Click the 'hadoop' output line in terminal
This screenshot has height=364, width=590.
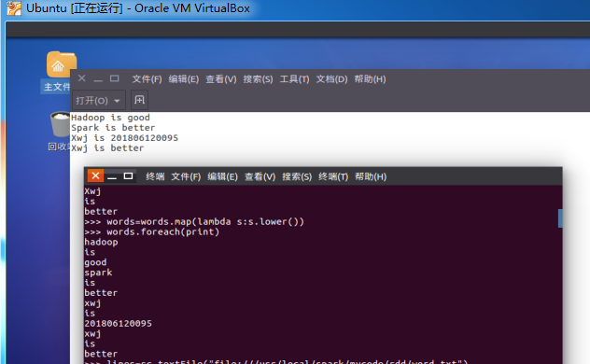(101, 242)
